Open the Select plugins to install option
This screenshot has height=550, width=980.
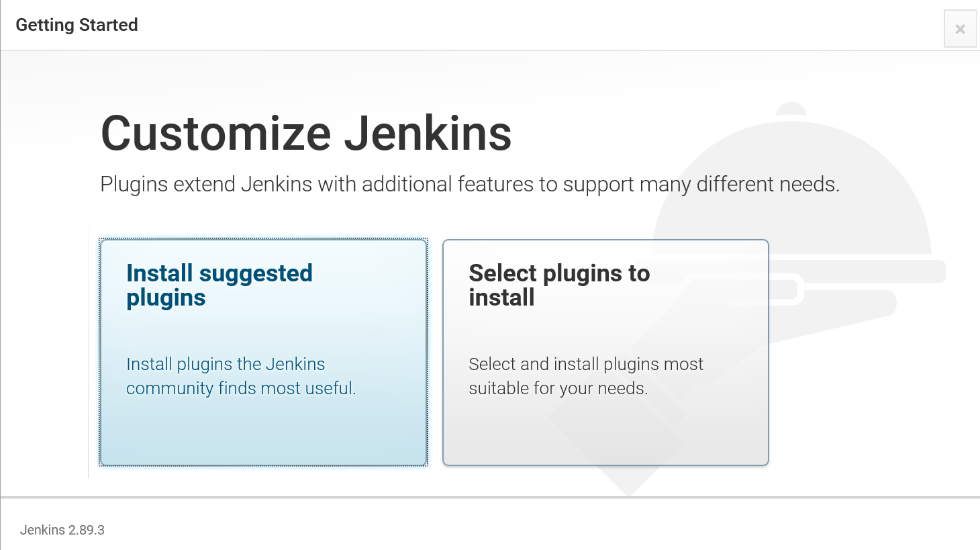point(605,352)
